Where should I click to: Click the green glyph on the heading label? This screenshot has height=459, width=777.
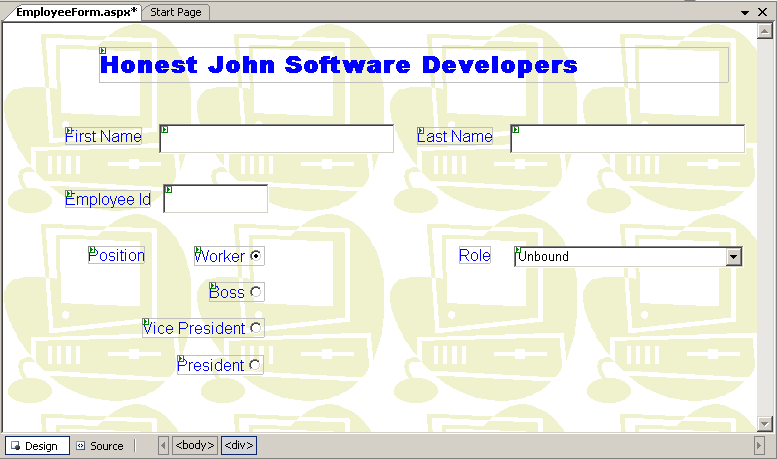[103, 50]
